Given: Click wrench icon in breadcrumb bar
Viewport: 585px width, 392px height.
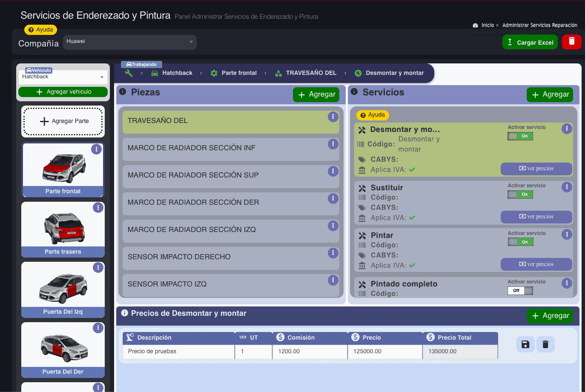Looking at the screenshot, I should pyautogui.click(x=129, y=73).
